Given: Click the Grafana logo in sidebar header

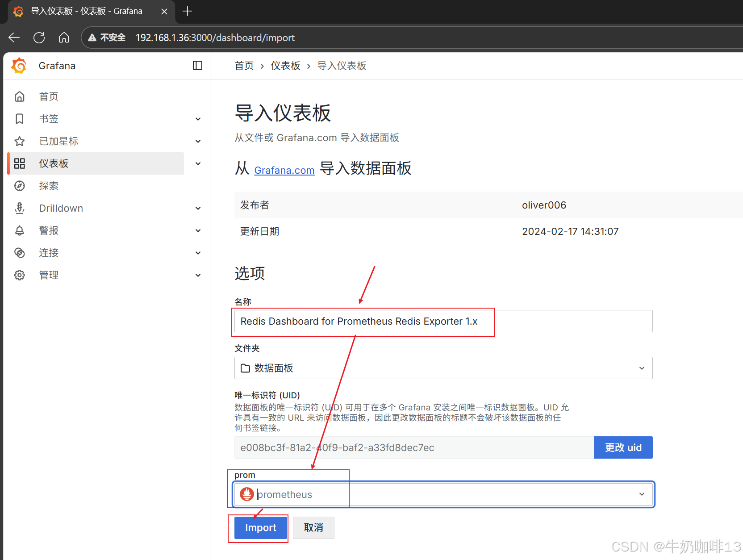Looking at the screenshot, I should (19, 66).
